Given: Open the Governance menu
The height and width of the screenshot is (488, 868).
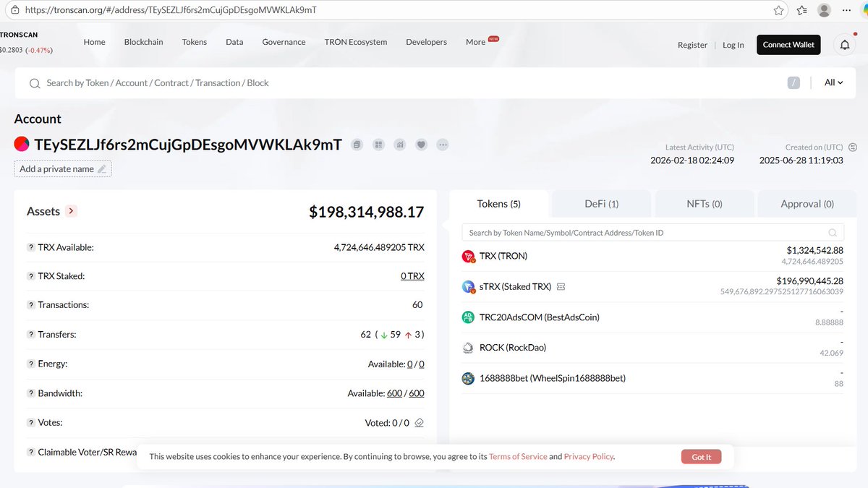Looking at the screenshot, I should (284, 42).
